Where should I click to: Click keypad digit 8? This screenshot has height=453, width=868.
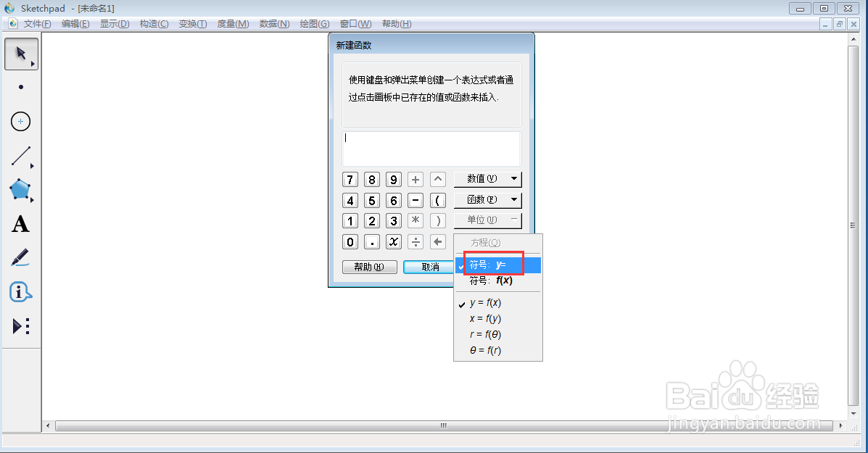coord(372,180)
